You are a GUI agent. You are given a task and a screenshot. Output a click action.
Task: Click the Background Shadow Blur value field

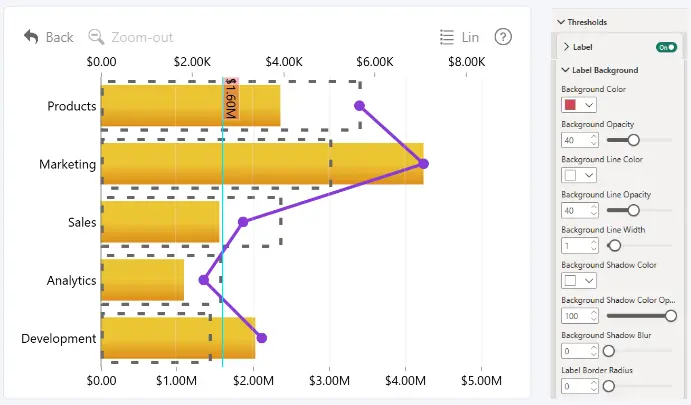(580, 351)
